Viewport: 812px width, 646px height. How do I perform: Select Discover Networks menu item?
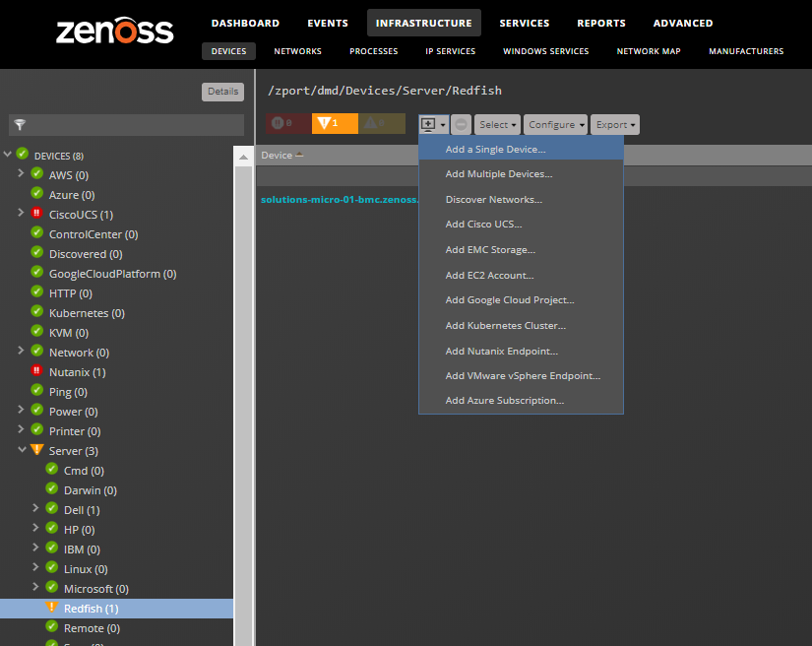click(521, 200)
